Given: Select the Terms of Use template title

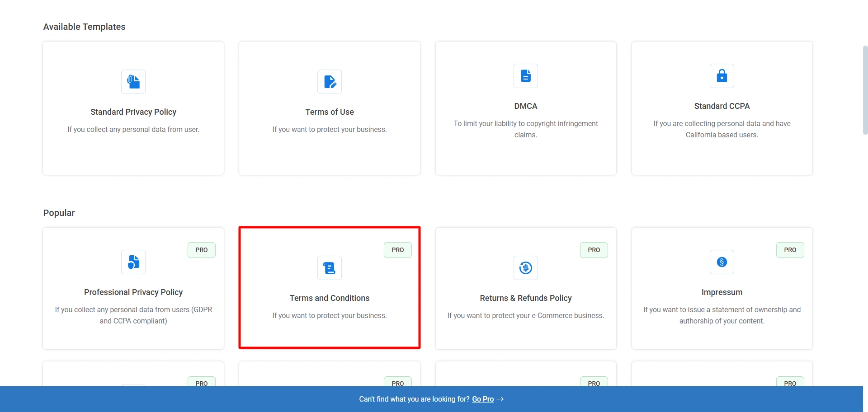Looking at the screenshot, I should (330, 112).
